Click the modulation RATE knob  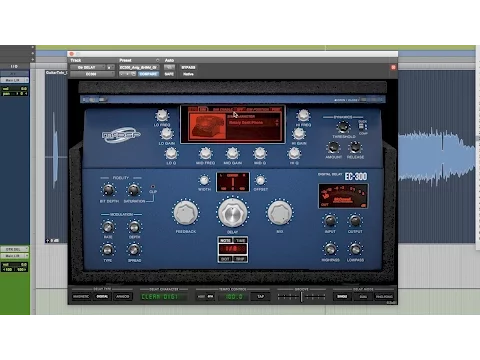107,227
